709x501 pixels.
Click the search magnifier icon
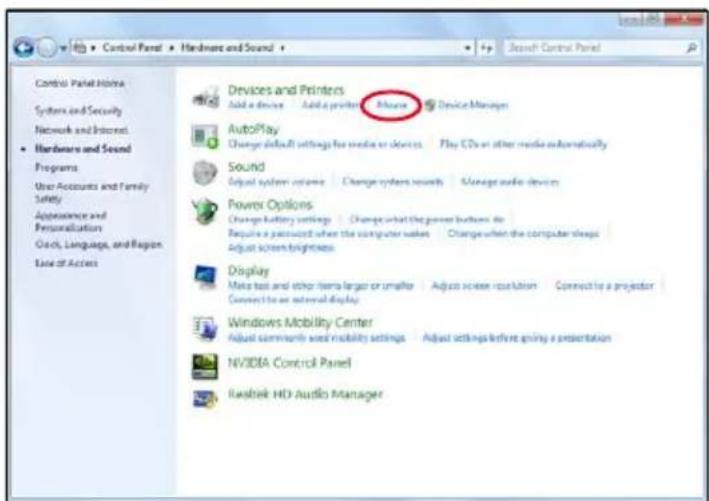click(692, 47)
